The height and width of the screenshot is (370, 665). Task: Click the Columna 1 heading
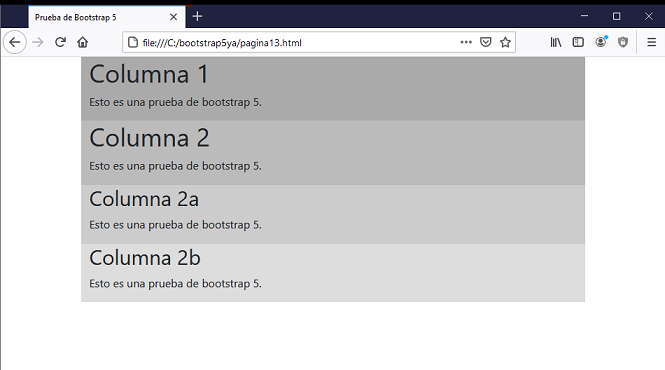point(149,75)
